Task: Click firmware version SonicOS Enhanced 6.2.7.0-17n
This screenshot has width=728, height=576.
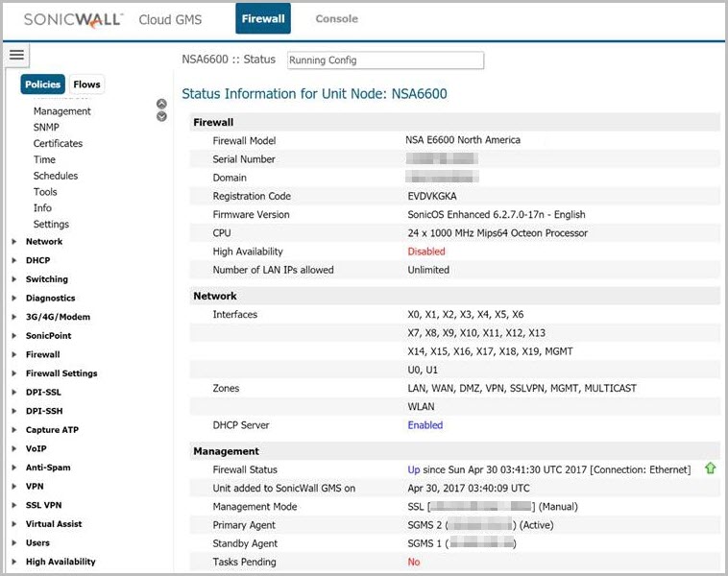Action: [497, 214]
